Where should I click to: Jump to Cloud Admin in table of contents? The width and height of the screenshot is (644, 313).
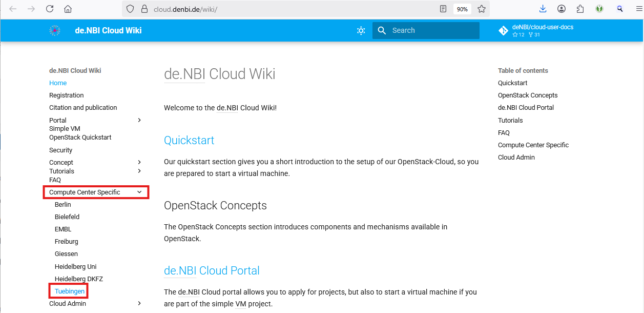tap(516, 158)
